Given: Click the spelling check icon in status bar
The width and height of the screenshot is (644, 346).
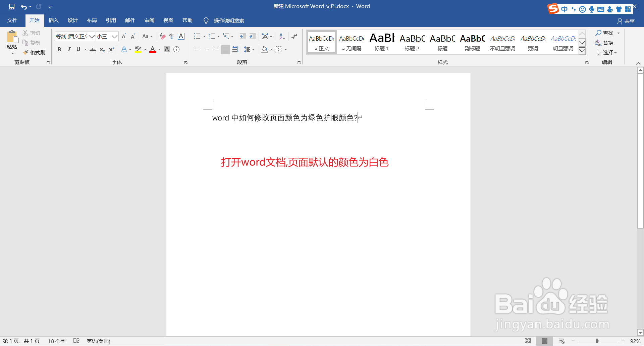Looking at the screenshot, I should tap(76, 341).
